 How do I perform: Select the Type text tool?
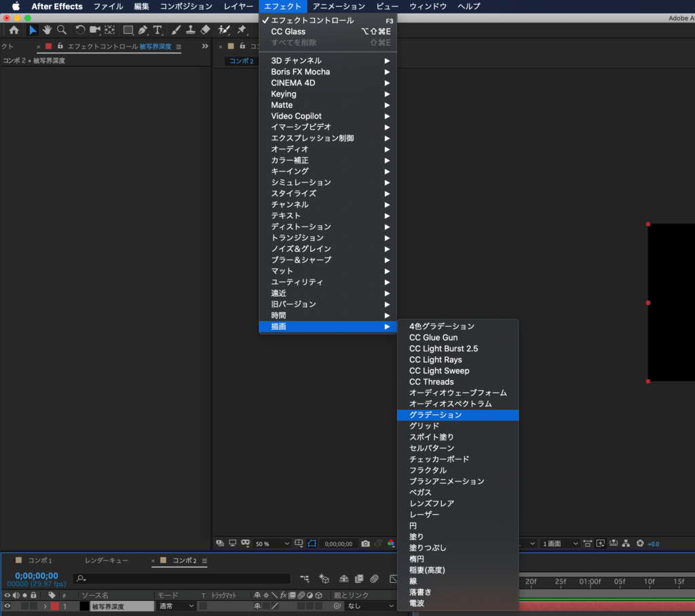point(157,30)
